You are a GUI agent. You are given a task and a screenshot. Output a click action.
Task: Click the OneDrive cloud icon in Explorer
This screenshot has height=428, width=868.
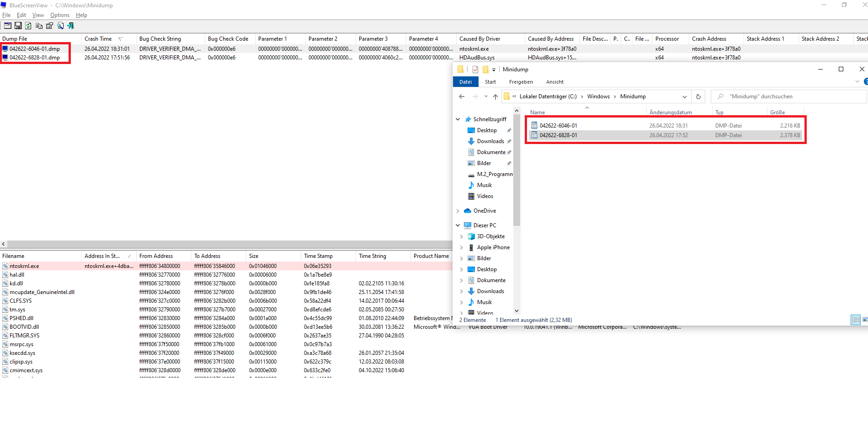click(x=468, y=211)
